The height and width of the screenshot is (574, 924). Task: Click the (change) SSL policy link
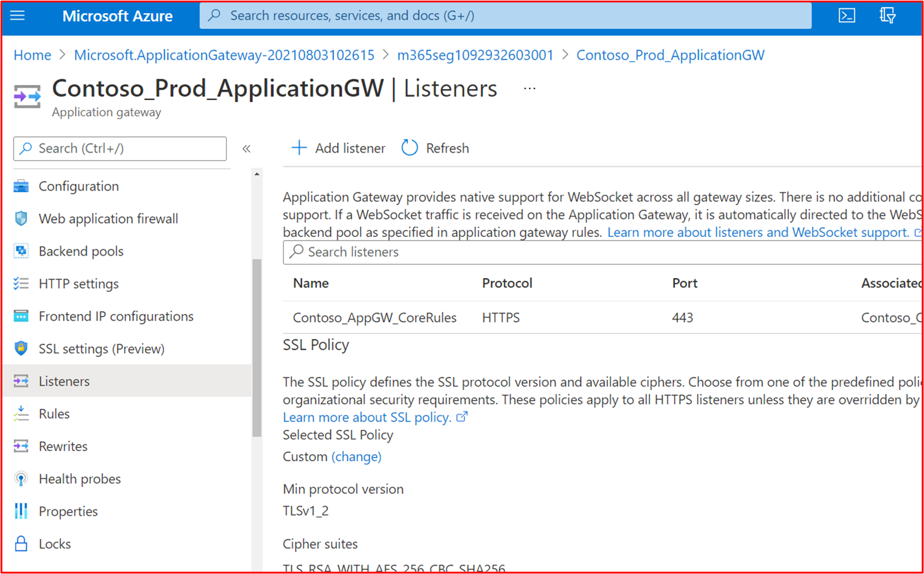[x=356, y=457]
